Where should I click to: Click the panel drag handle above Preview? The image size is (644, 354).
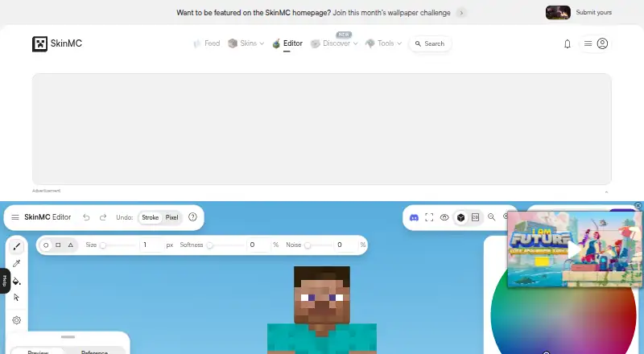point(68,337)
